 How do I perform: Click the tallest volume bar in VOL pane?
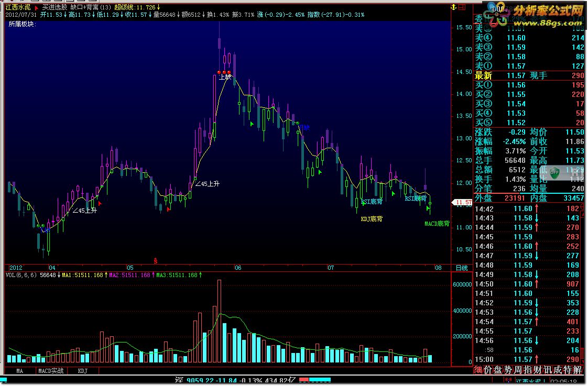coord(220,321)
